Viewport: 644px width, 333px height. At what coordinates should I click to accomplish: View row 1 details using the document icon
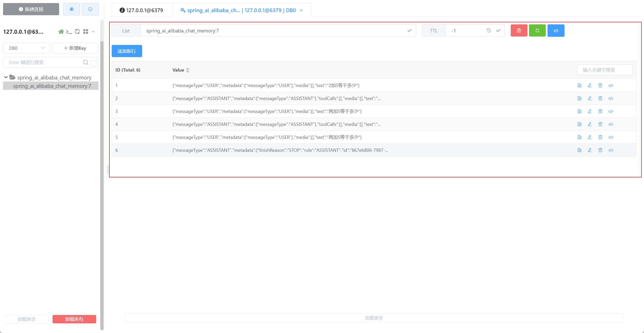[x=579, y=86]
